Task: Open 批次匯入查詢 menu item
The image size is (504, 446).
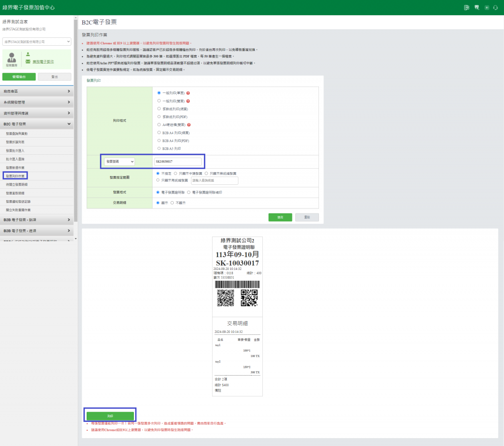Action: click(15, 159)
